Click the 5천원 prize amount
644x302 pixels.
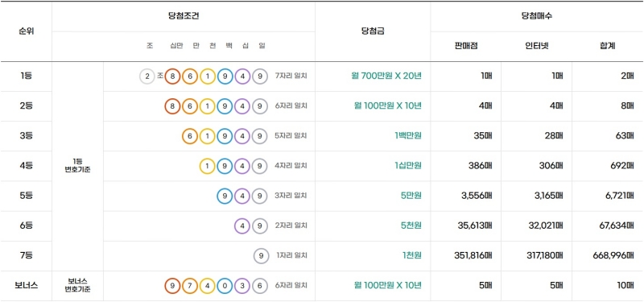click(x=411, y=225)
